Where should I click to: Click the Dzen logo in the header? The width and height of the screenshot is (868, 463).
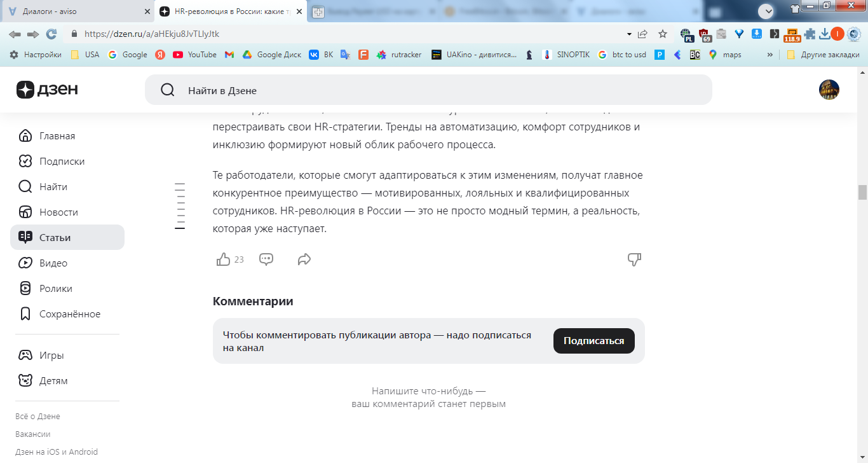(x=48, y=90)
